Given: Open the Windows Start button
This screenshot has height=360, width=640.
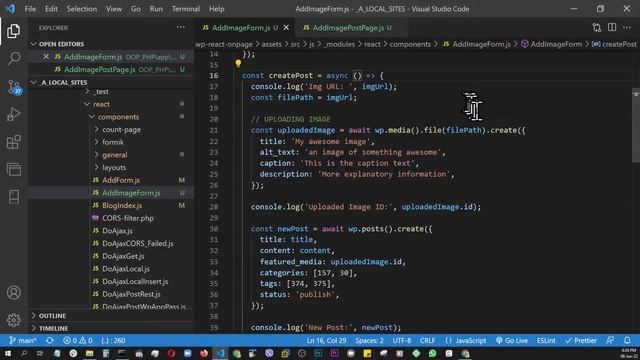Looking at the screenshot, I should coord(8,353).
